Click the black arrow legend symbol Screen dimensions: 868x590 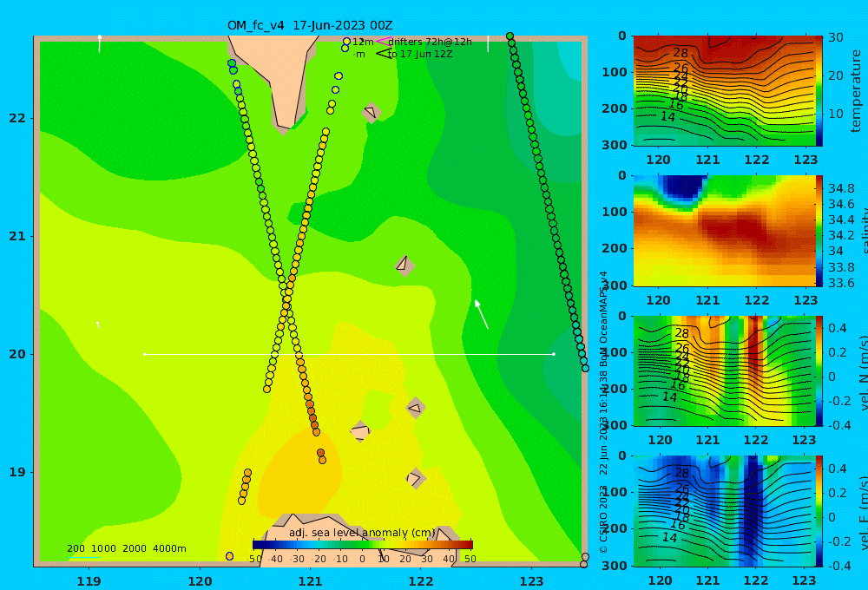click(384, 54)
